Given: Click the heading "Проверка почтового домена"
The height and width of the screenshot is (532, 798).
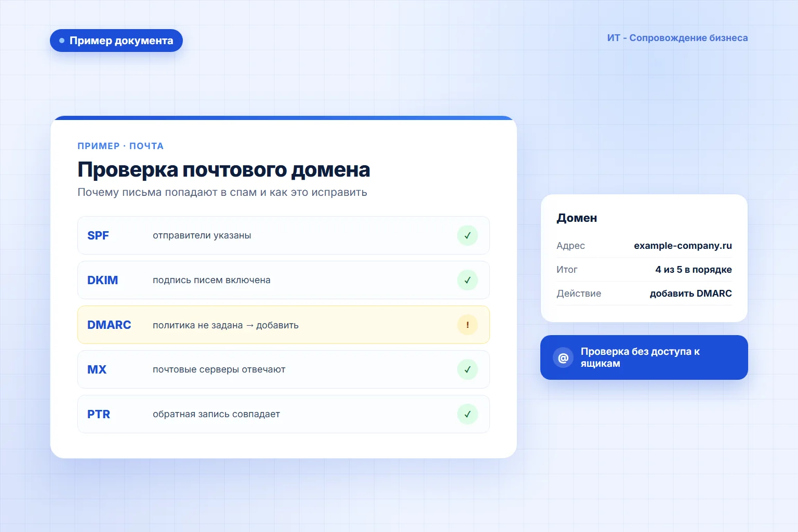Looking at the screenshot, I should coord(224,169).
